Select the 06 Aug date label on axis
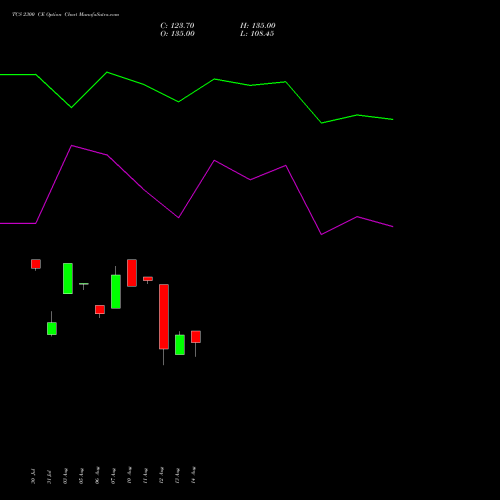Screen dimensions: 500x500 click(x=97, y=476)
